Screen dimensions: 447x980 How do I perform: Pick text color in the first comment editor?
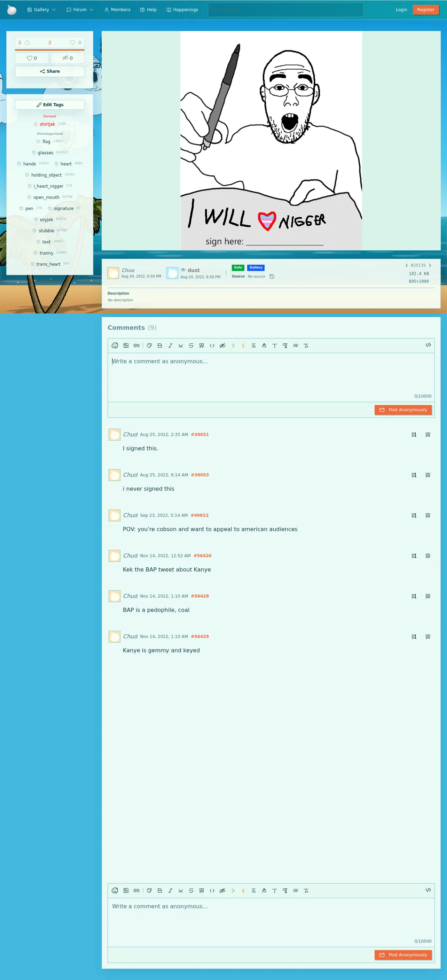click(x=264, y=345)
